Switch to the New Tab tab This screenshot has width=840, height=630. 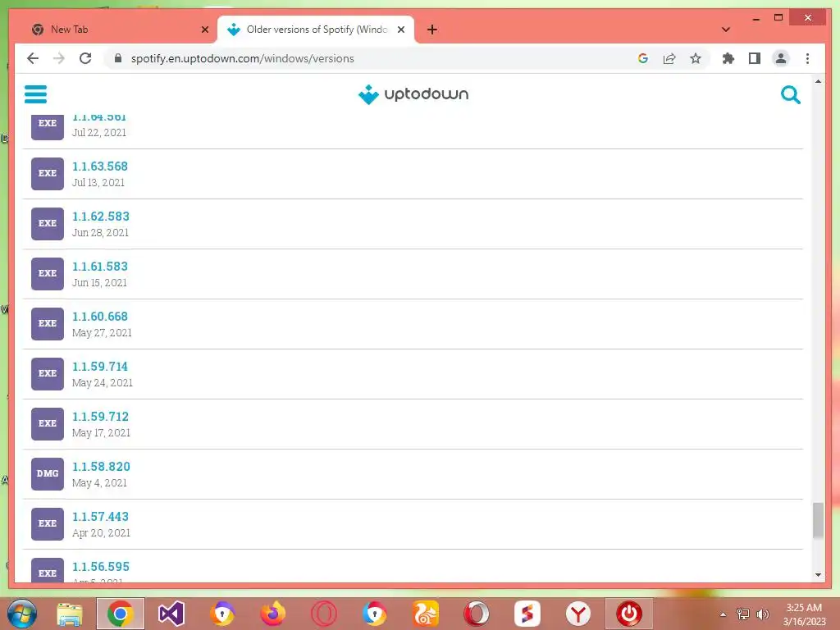tap(121, 30)
